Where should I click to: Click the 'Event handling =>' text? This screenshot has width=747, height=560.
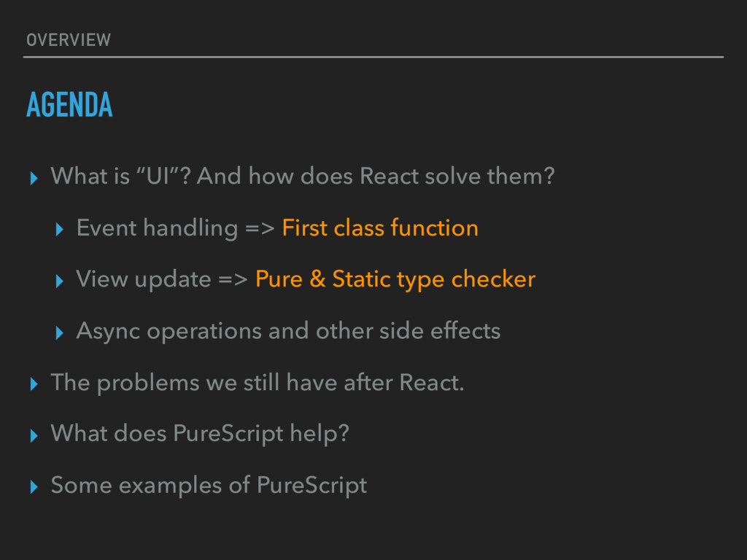pos(175,227)
